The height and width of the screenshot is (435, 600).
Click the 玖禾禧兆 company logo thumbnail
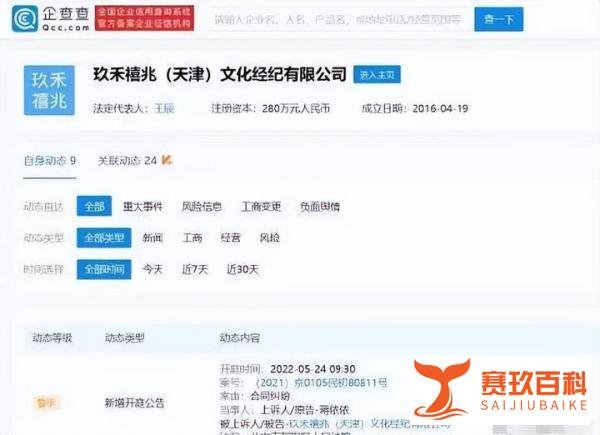pos(49,90)
